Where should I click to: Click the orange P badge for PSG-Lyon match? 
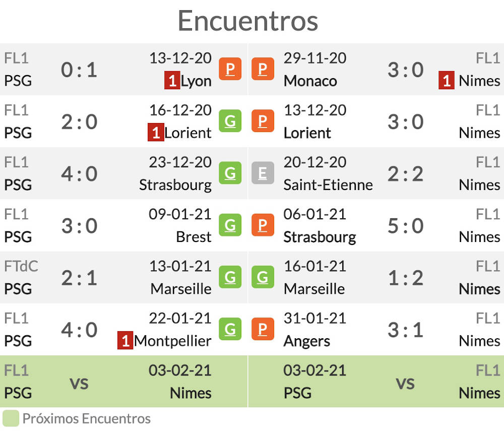coord(230,69)
